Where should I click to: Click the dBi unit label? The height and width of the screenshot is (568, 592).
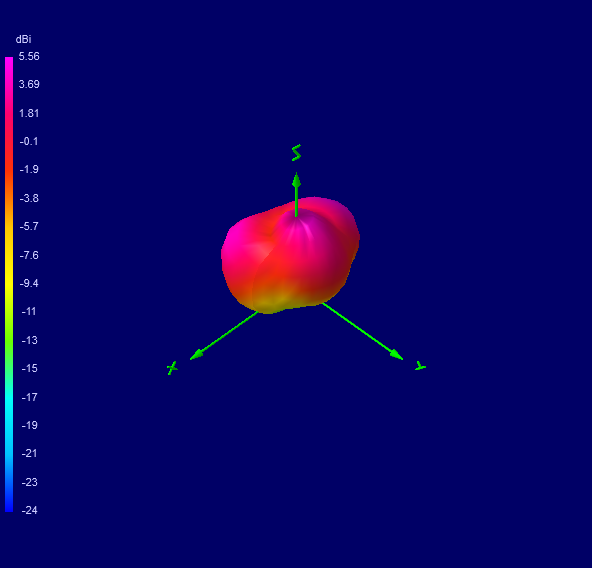point(23,39)
